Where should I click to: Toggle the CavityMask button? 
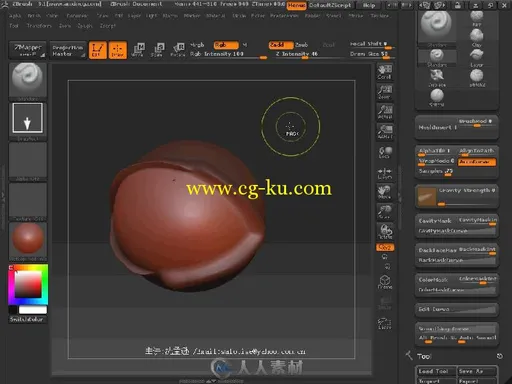[435, 221]
